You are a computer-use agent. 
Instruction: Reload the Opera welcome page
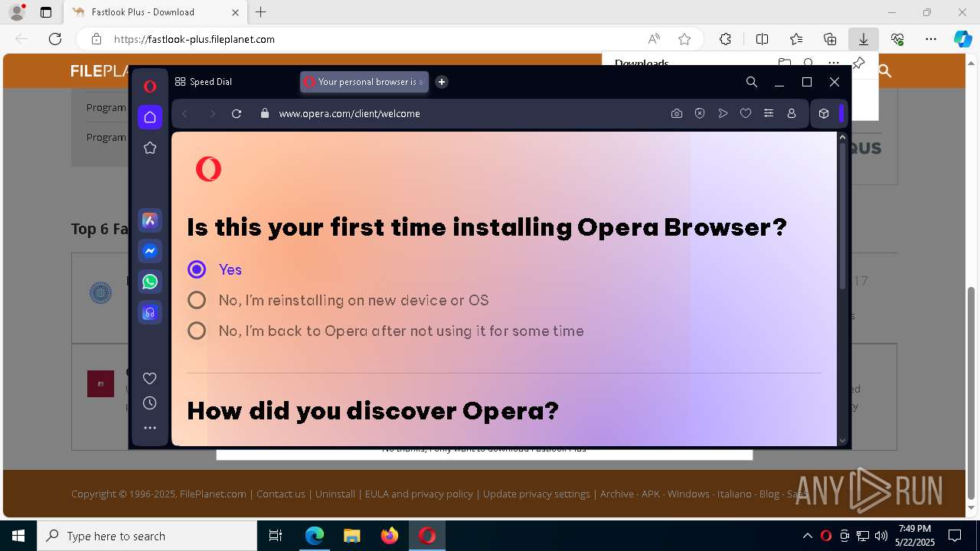237,113
